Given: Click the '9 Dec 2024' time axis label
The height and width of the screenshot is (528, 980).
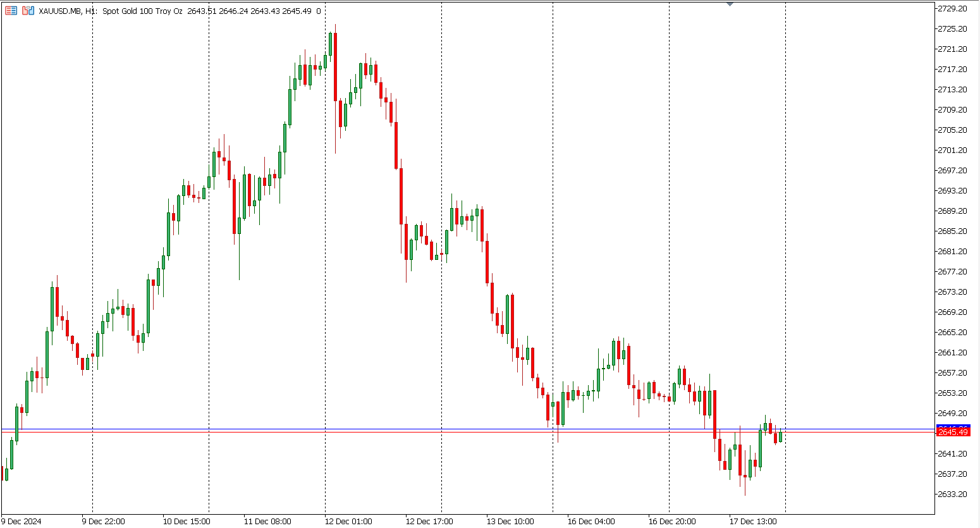Looking at the screenshot, I should 21,522.
